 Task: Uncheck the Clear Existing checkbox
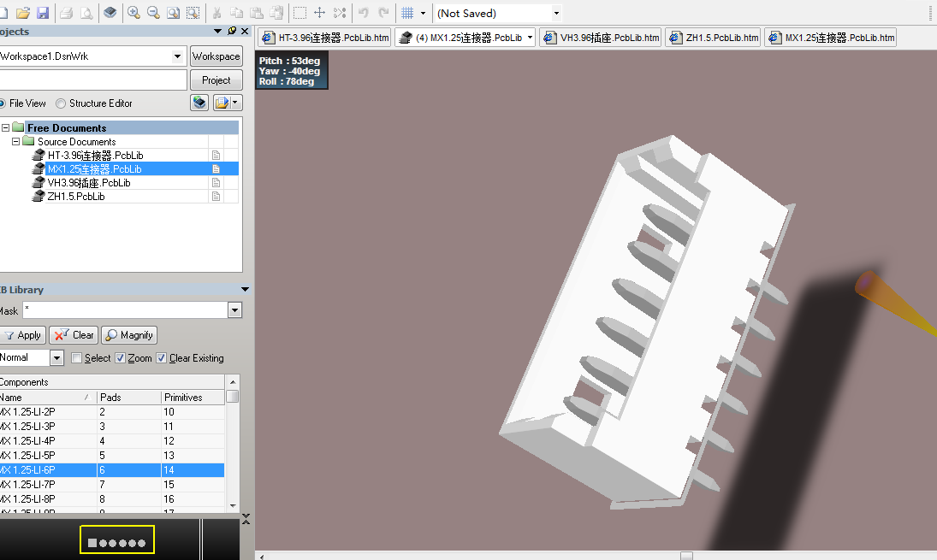click(162, 357)
